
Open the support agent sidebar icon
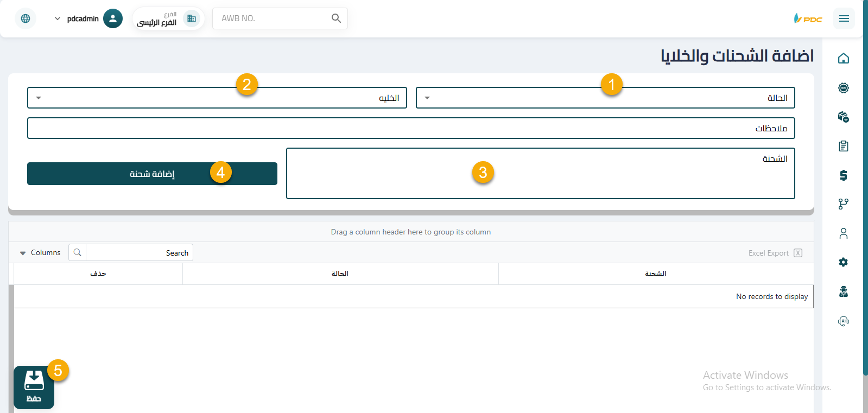(843, 291)
